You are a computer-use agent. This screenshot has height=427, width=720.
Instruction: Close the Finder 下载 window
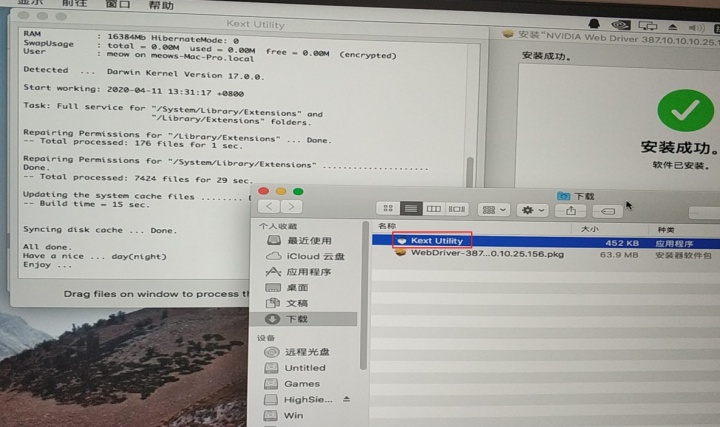264,191
